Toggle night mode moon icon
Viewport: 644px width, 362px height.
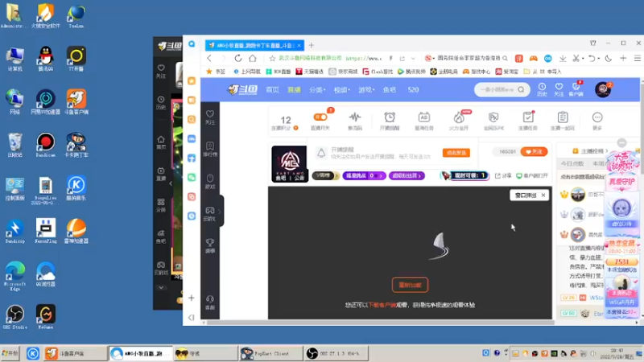point(609,58)
